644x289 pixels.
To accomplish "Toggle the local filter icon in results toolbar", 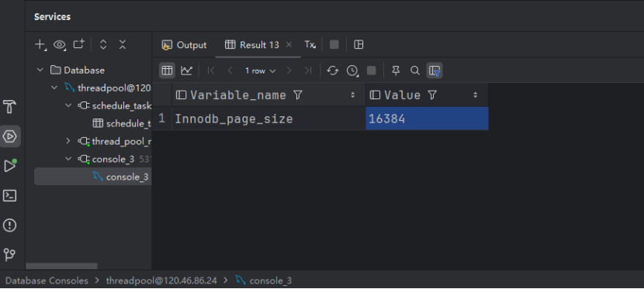I will [435, 71].
